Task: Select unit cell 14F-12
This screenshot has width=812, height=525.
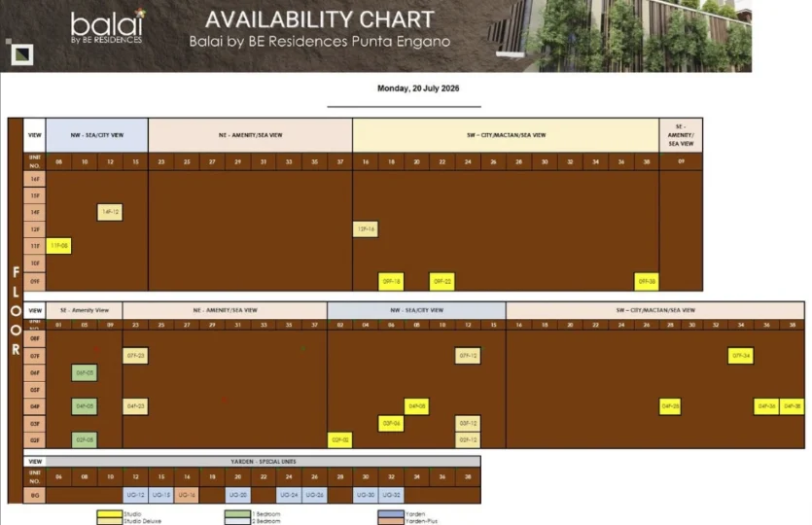Action: pyautogui.click(x=110, y=212)
